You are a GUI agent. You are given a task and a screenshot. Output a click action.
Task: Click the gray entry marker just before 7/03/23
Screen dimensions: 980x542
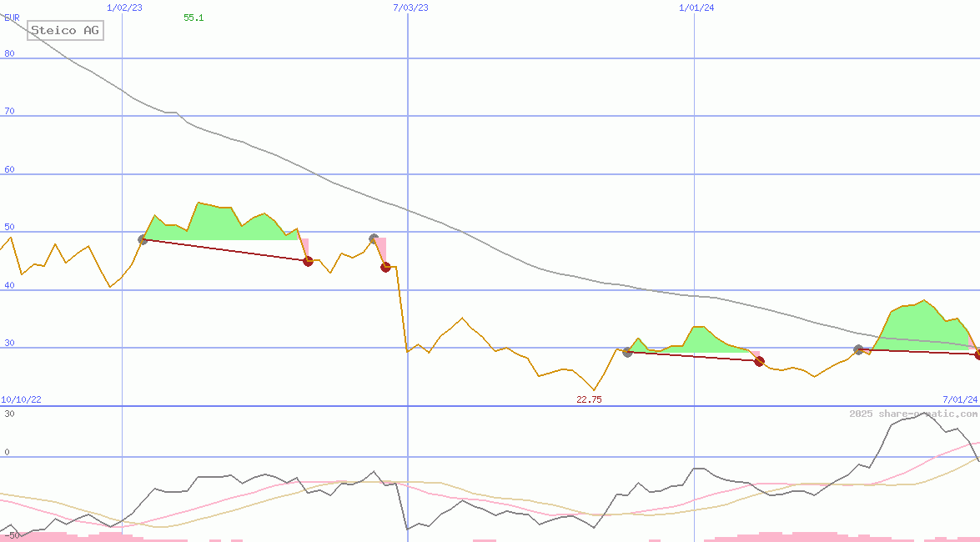point(374,238)
